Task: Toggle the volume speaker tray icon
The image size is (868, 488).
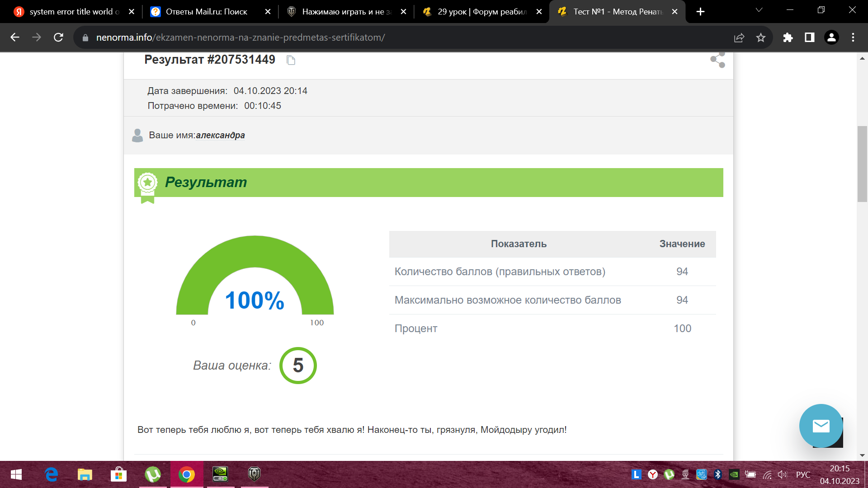Action: (x=782, y=474)
